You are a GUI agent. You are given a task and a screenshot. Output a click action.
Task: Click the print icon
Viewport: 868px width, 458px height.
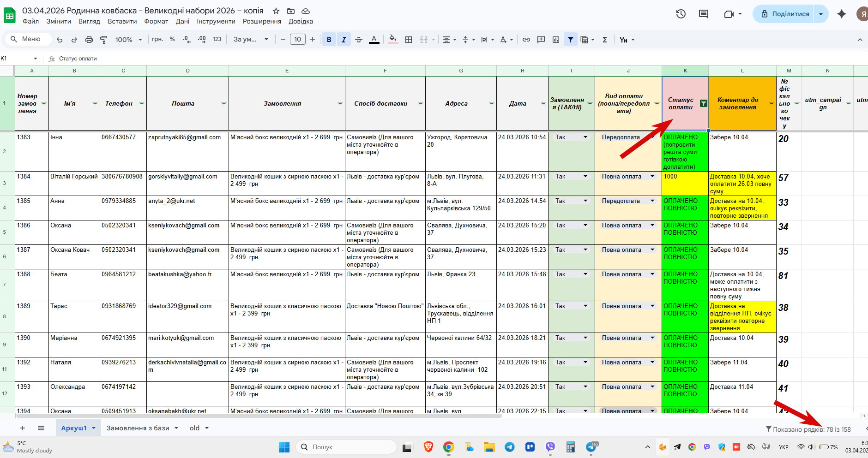tap(89, 40)
